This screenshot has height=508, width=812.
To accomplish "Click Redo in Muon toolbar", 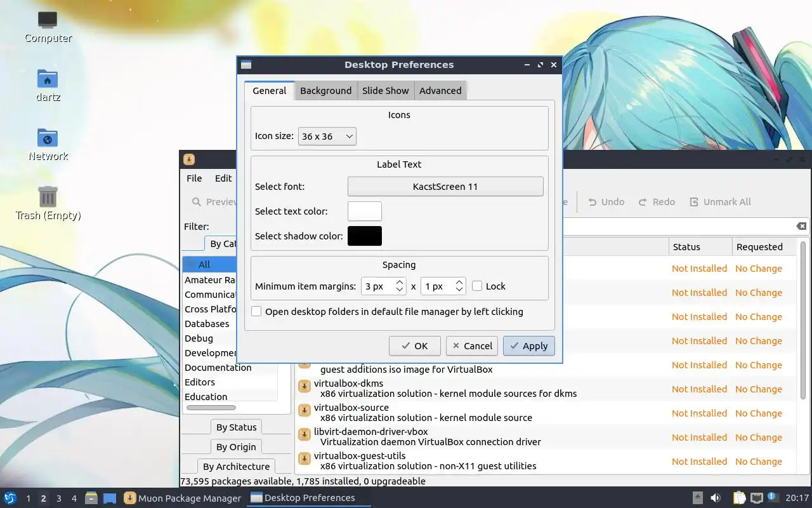I will 657,202.
